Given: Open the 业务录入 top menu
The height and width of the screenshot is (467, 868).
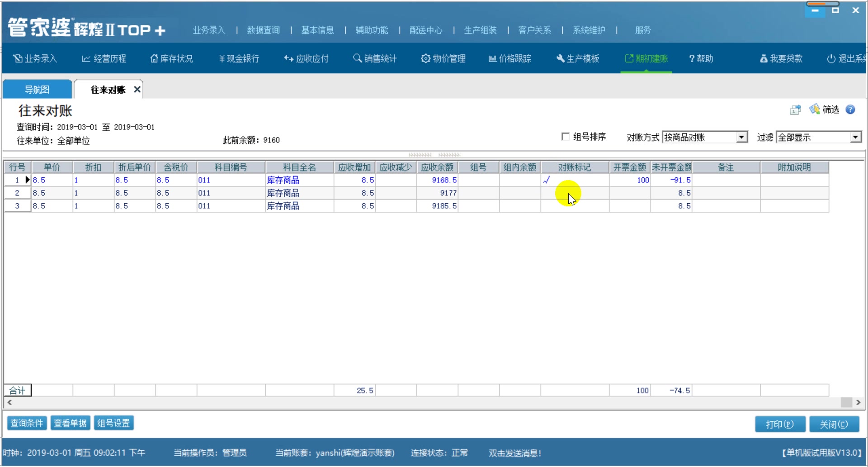Looking at the screenshot, I should click(x=209, y=30).
